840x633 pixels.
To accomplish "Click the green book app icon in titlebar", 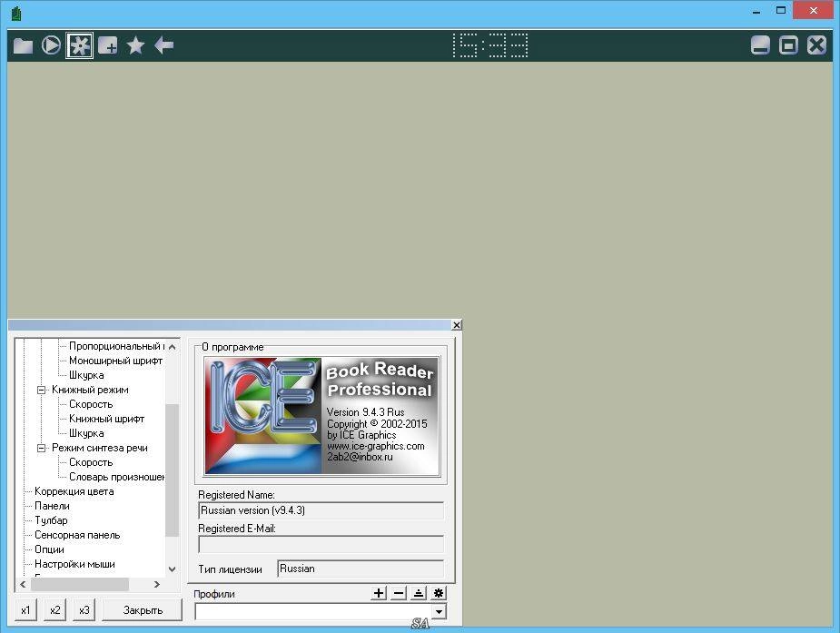I will 16,14.
